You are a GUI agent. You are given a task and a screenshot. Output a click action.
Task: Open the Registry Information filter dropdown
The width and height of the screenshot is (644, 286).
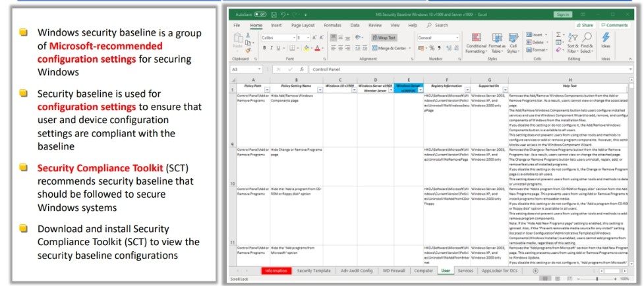[467, 90]
